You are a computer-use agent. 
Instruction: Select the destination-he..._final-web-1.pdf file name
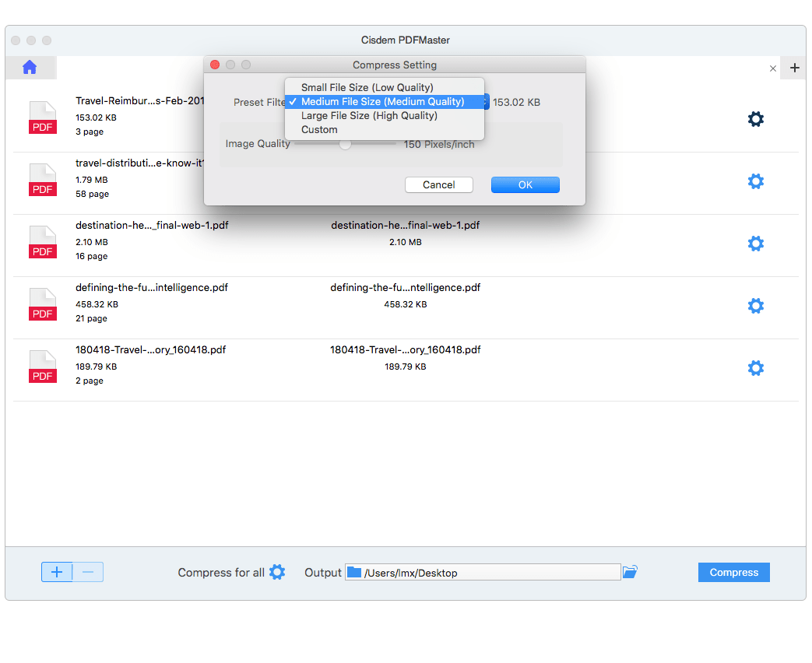click(x=152, y=225)
